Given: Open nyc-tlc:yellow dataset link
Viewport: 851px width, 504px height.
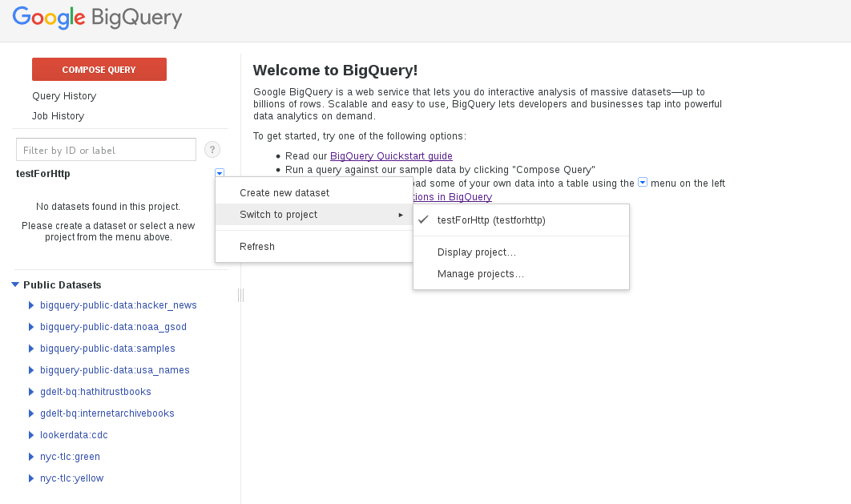Looking at the screenshot, I should click(x=71, y=478).
